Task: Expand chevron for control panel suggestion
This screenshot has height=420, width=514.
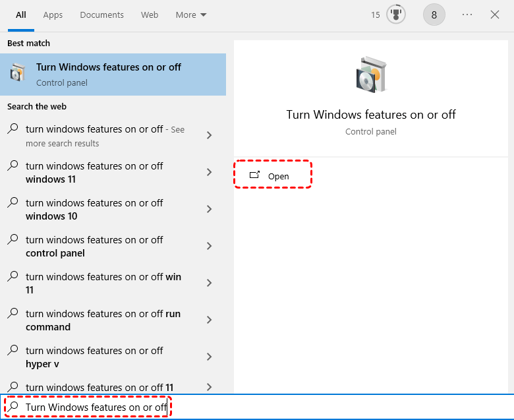Action: [x=209, y=246]
